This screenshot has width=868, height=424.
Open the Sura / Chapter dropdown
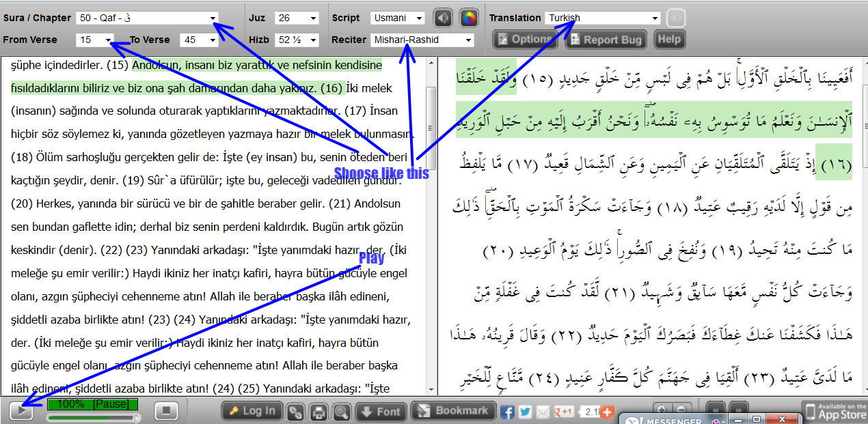147,18
